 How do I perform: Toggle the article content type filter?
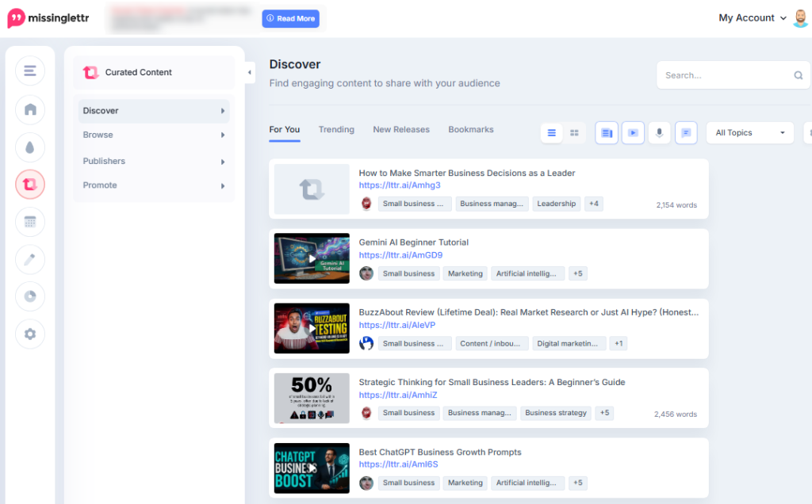607,133
